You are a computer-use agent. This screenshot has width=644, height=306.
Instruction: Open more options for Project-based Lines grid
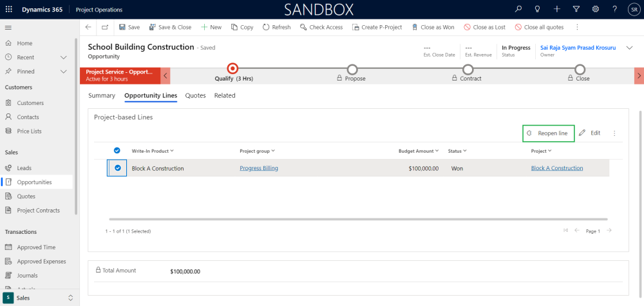pyautogui.click(x=614, y=133)
